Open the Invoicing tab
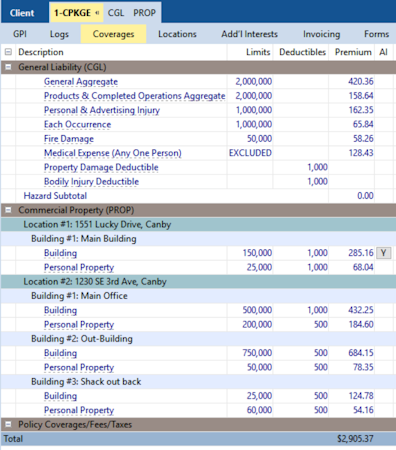This screenshot has width=396, height=450. pyautogui.click(x=321, y=34)
